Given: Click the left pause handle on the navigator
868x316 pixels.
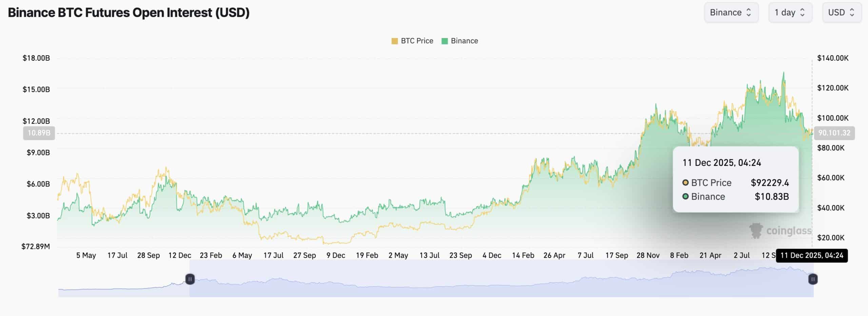Looking at the screenshot, I should (x=190, y=279).
